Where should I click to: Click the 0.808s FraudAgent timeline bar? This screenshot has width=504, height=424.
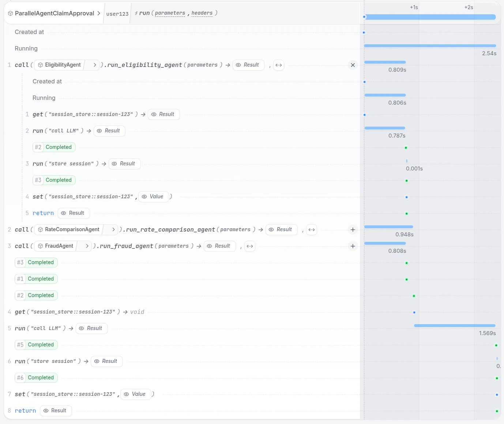coord(385,243)
